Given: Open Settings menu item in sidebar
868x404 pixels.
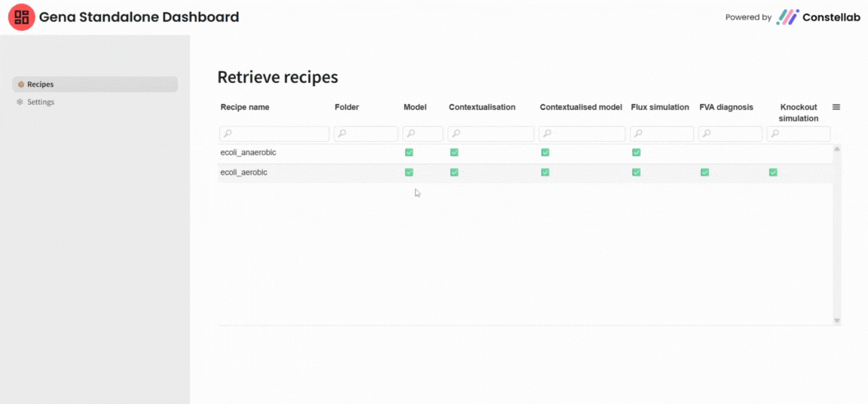Looking at the screenshot, I should pos(41,102).
